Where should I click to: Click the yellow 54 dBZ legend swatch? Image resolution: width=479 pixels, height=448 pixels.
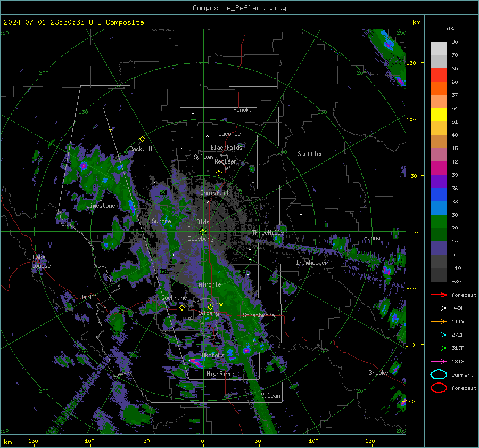point(439,115)
